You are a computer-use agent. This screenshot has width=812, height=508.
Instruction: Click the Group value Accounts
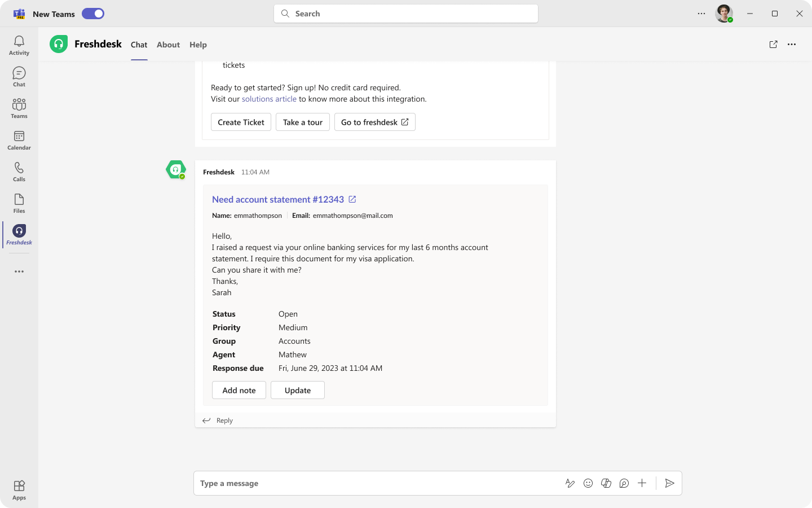[294, 341]
